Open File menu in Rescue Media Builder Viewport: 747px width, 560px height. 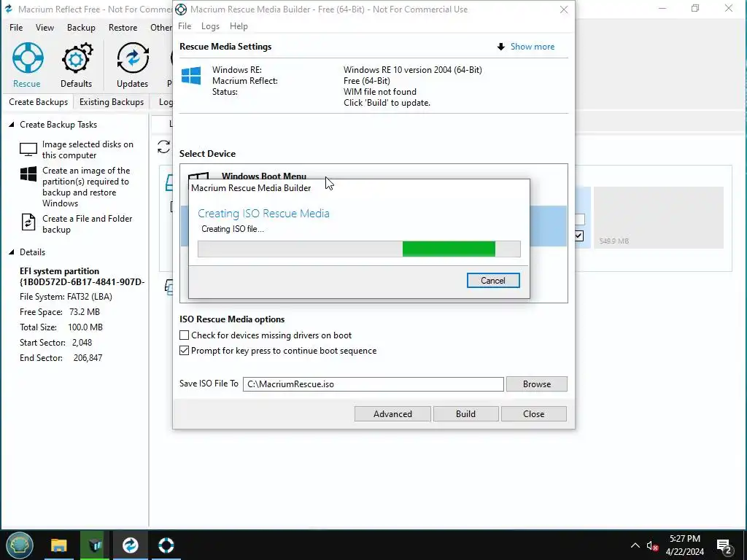tap(185, 26)
